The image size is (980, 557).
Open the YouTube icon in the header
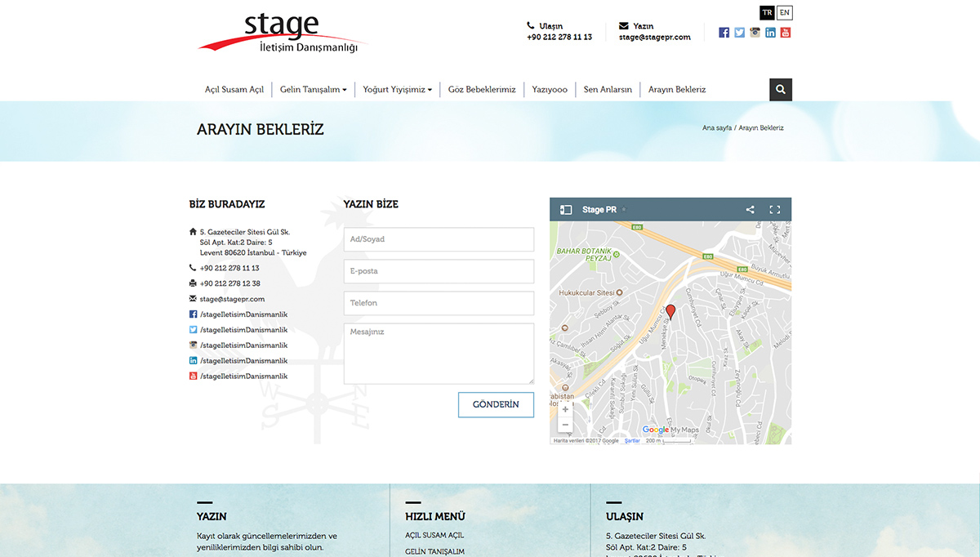click(x=786, y=33)
